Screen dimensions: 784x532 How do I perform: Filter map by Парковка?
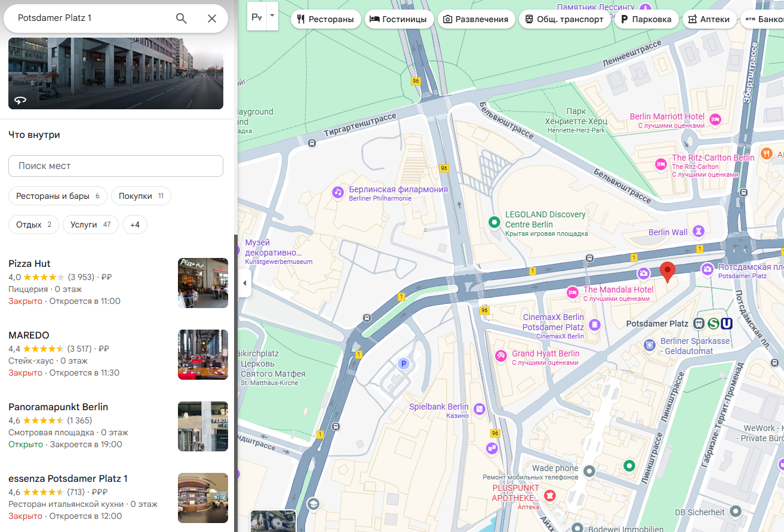(x=647, y=19)
